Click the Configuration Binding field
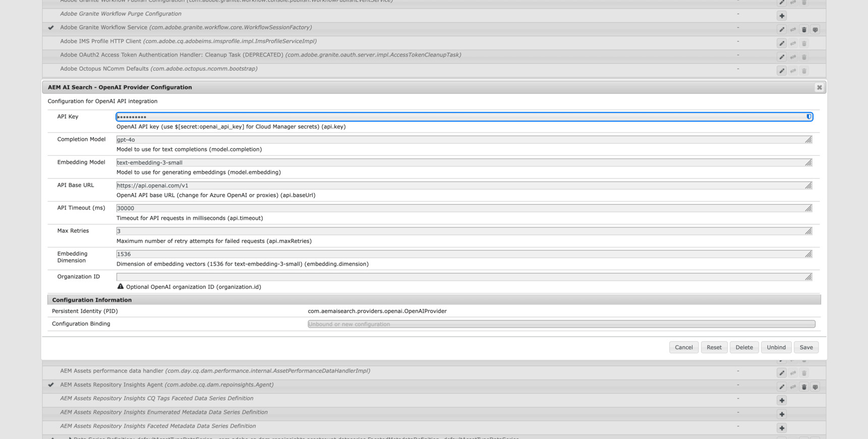The width and height of the screenshot is (868, 439). (x=561, y=324)
